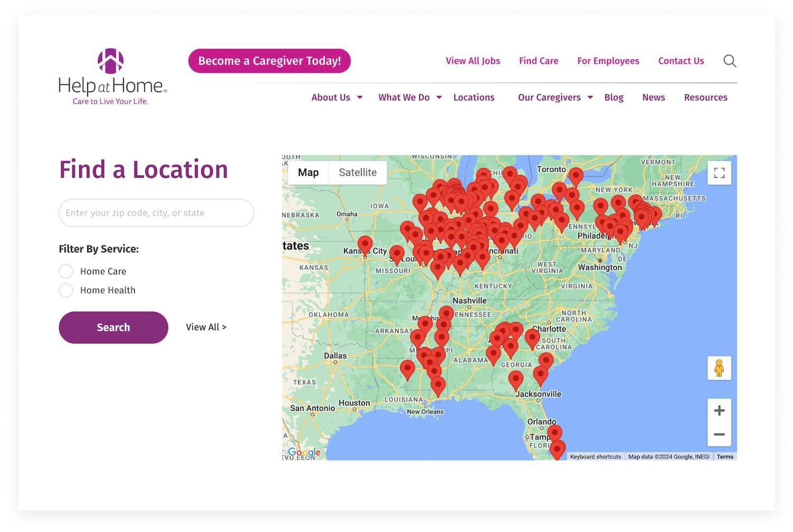Click the About Us menu label
The image size is (793, 532).
[x=330, y=97]
